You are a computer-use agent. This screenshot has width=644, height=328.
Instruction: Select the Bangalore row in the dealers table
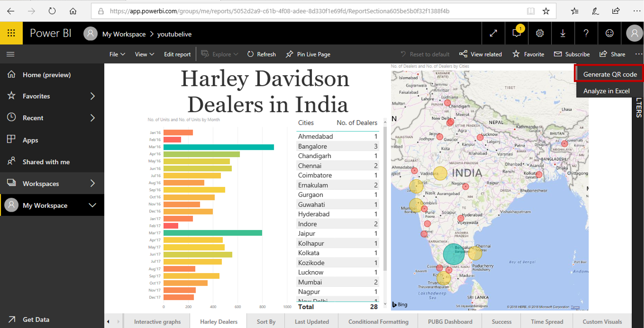[338, 146]
